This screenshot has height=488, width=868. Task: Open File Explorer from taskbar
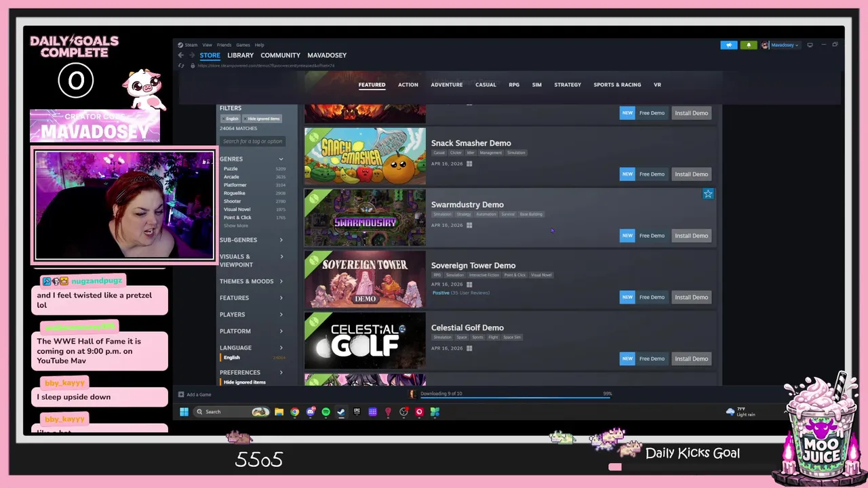click(279, 411)
